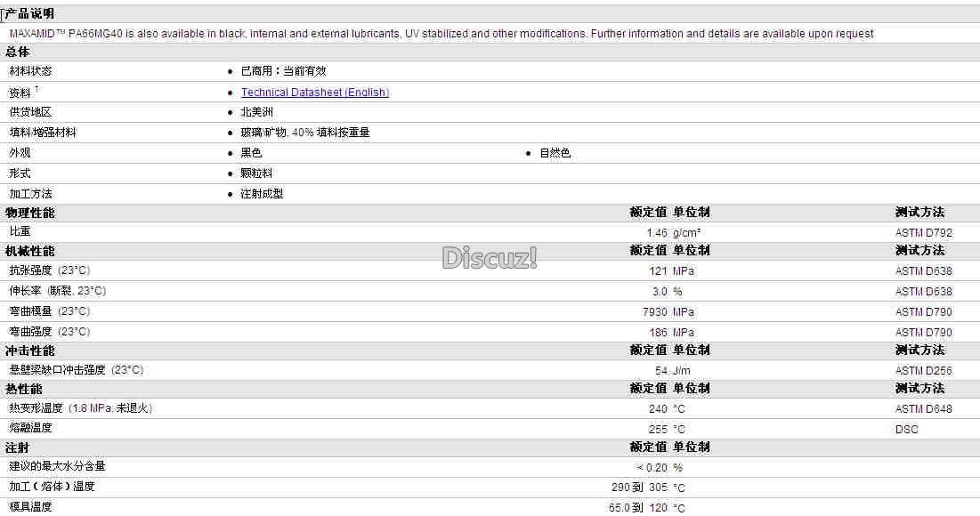Select the 物理性能 section header

tap(30, 213)
